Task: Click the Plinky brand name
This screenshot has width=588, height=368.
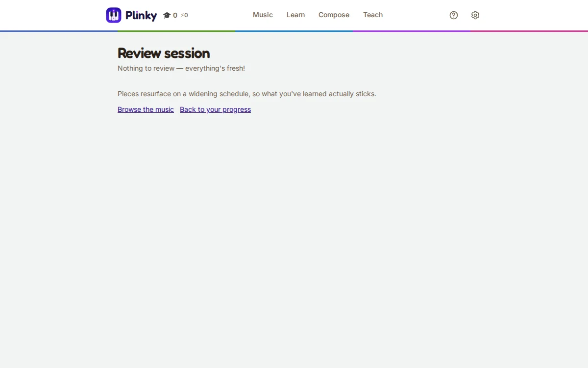Action: point(141,16)
